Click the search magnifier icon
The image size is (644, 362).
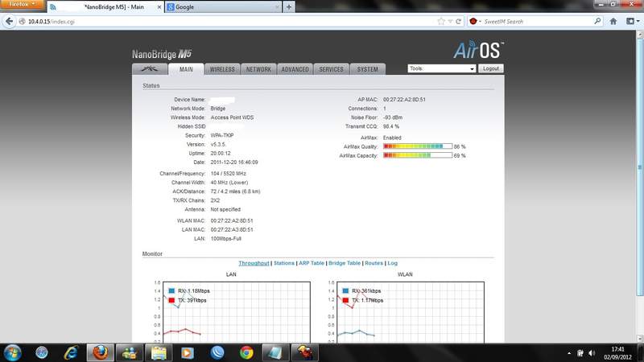pos(597,21)
